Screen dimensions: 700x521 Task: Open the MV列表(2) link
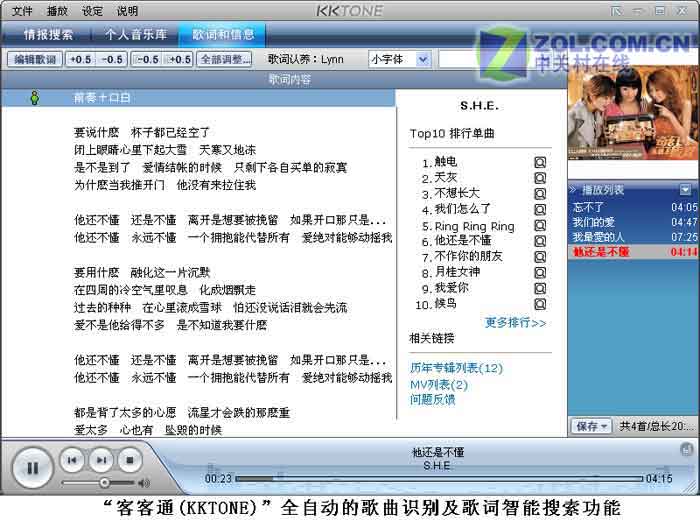[x=439, y=384]
